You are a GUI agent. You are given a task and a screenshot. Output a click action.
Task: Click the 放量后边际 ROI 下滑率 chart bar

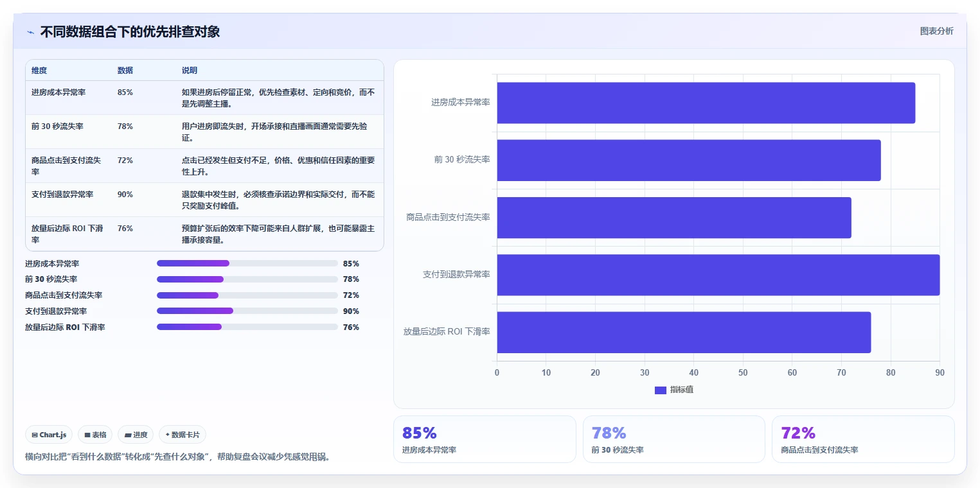pyautogui.click(x=684, y=332)
